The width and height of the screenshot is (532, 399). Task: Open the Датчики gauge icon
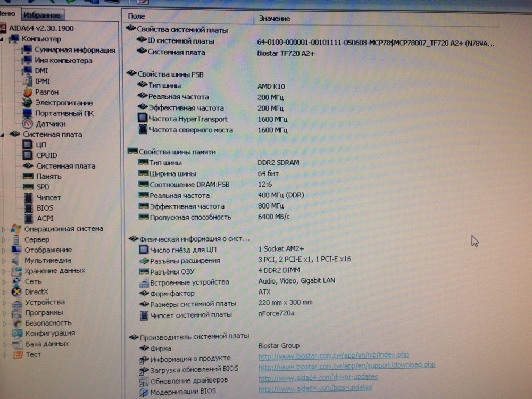click(x=28, y=123)
